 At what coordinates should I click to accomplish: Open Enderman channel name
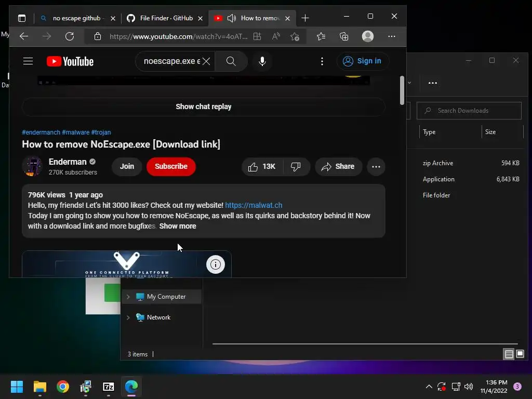(68, 162)
